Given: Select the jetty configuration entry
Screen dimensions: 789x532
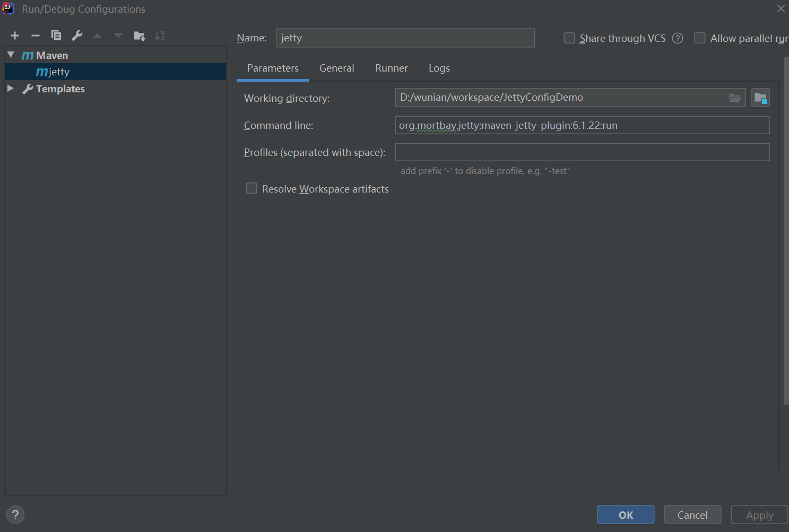Looking at the screenshot, I should point(116,72).
